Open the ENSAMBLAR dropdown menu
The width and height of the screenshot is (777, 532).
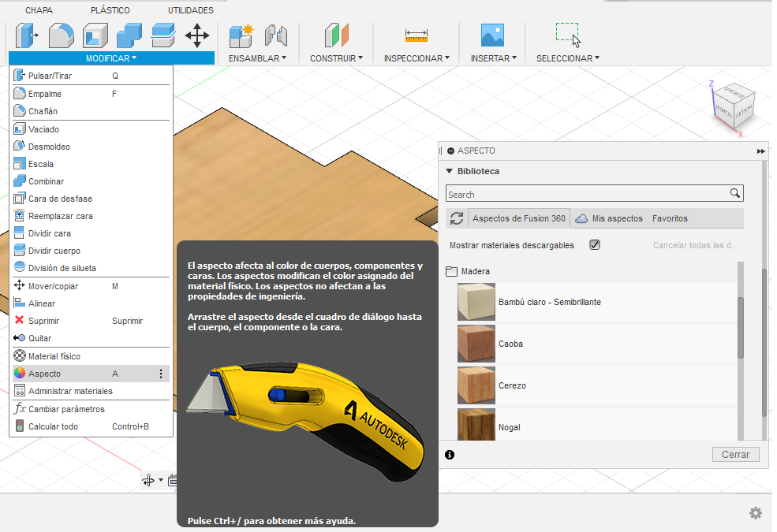click(x=257, y=58)
